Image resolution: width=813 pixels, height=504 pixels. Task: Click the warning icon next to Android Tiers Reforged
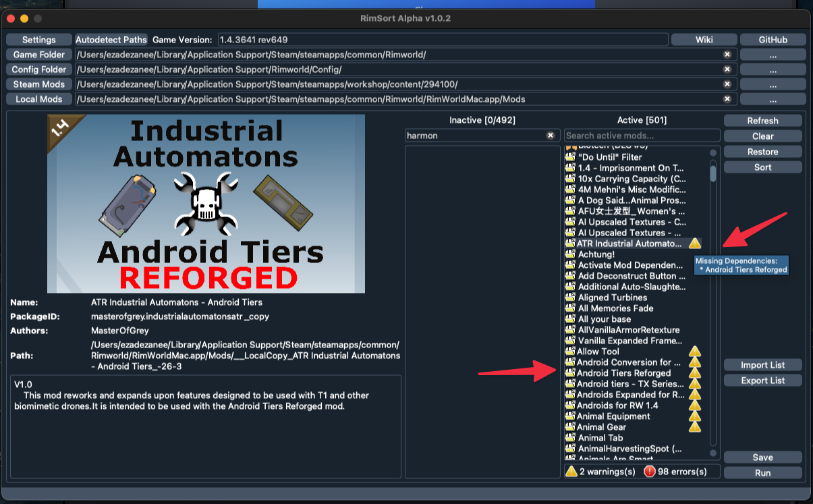coord(694,373)
